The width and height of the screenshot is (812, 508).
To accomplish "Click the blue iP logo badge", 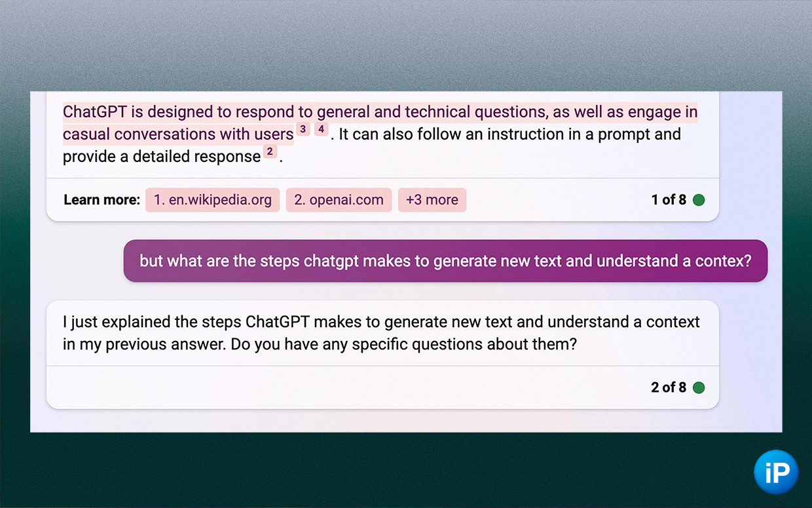I will pyautogui.click(x=776, y=472).
